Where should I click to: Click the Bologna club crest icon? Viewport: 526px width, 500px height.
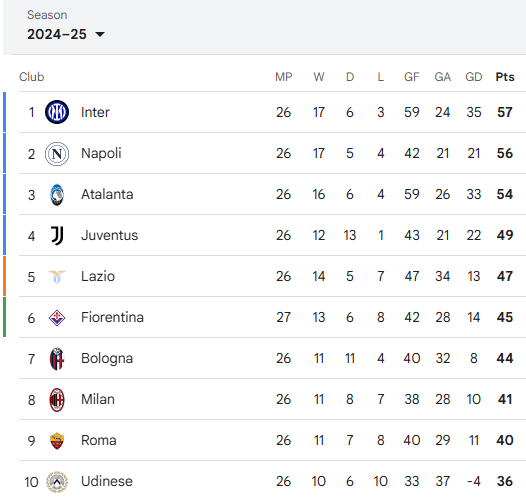(x=57, y=359)
